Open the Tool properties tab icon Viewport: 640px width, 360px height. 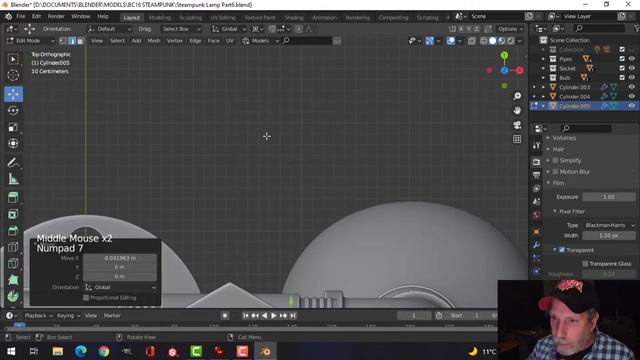pos(536,145)
